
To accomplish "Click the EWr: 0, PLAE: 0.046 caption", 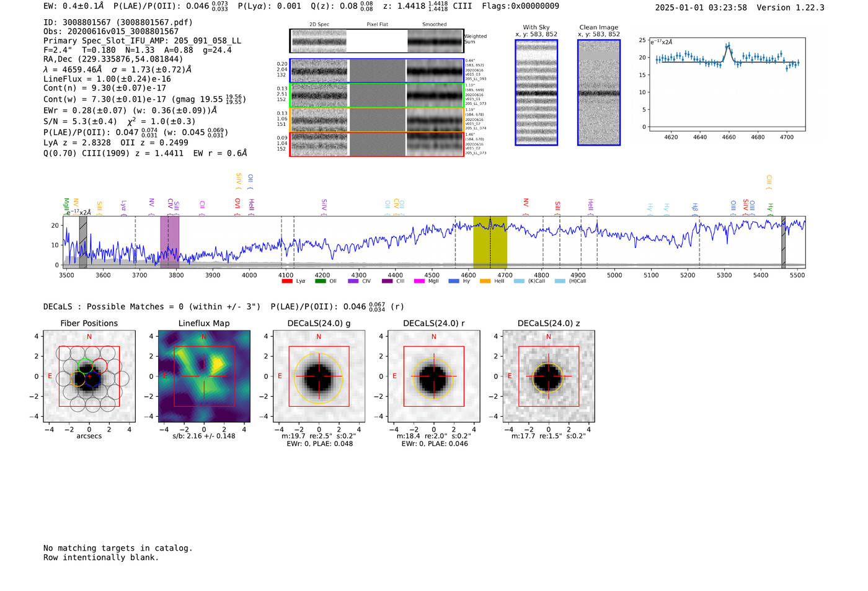I will (435, 444).
